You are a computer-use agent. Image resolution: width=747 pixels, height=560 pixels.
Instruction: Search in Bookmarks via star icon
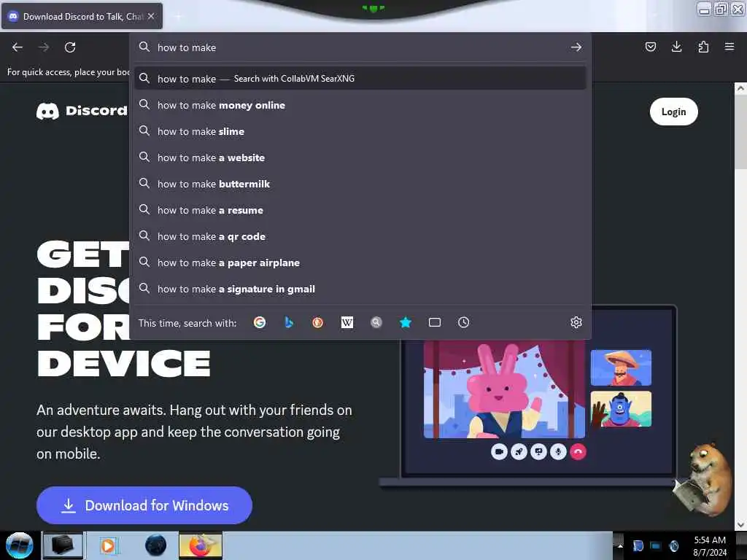coord(406,323)
